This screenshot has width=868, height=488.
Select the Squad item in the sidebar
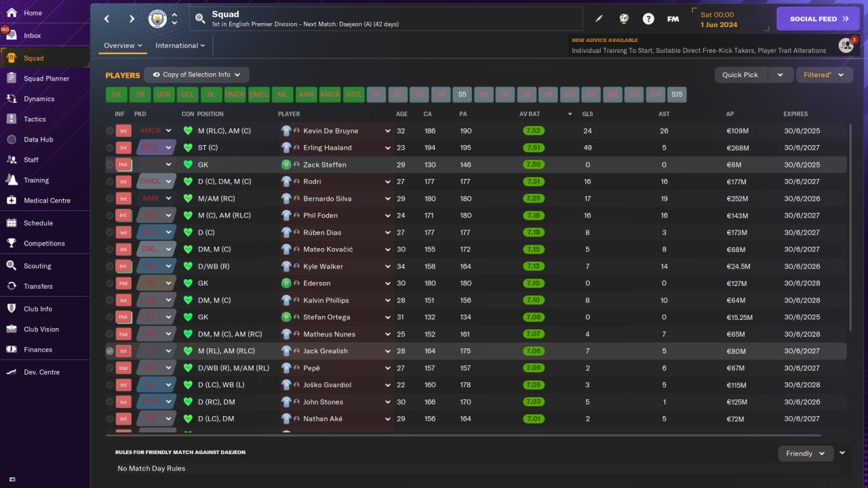(x=45, y=58)
